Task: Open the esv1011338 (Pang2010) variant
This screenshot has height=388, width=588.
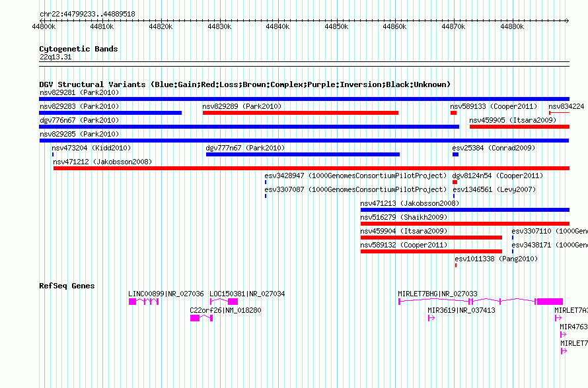Action: coord(496,259)
